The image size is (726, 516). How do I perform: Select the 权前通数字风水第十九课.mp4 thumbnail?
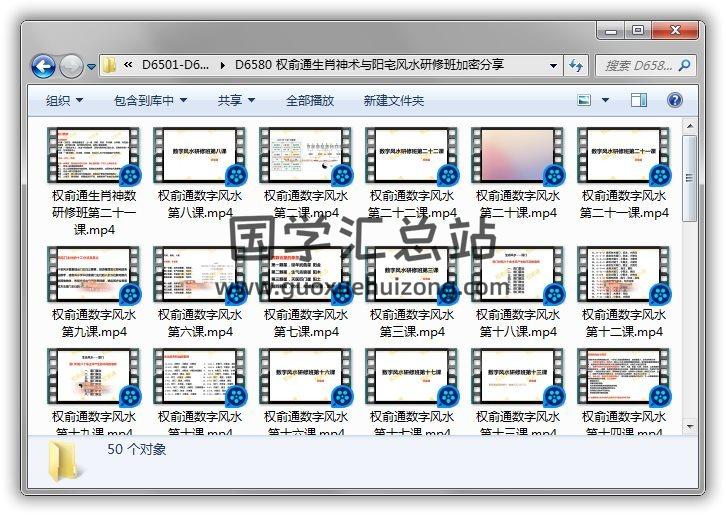tap(94, 377)
